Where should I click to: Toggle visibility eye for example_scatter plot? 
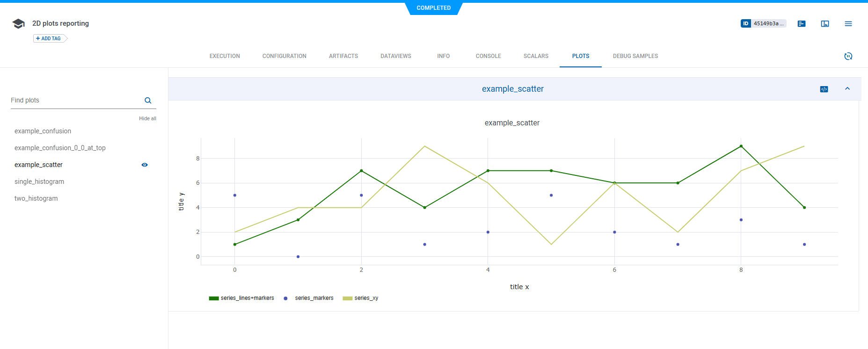click(145, 165)
